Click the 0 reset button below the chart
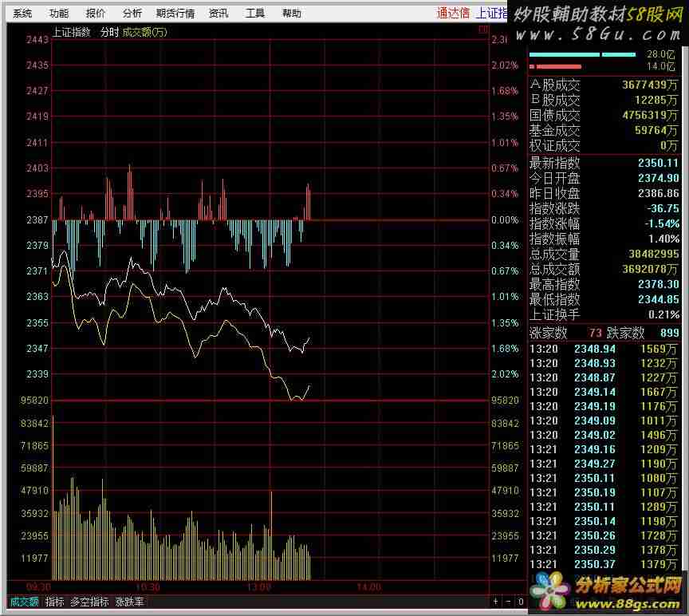The image size is (689, 616). point(520,601)
